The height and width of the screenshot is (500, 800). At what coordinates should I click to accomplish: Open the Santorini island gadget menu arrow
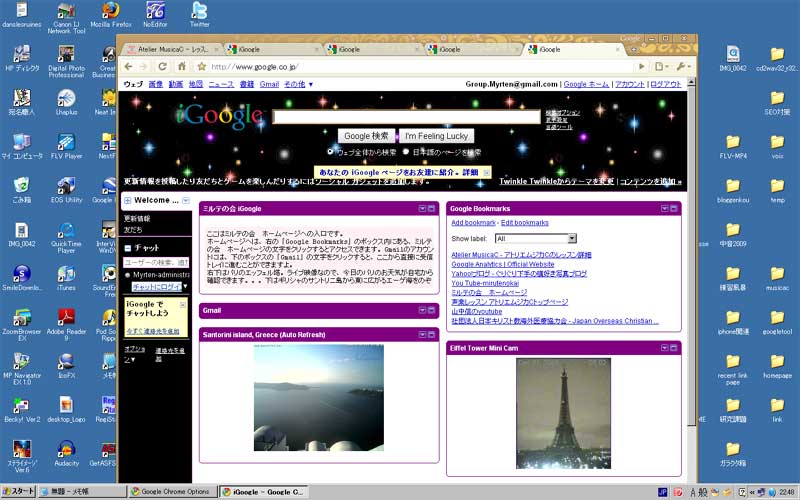(x=422, y=335)
